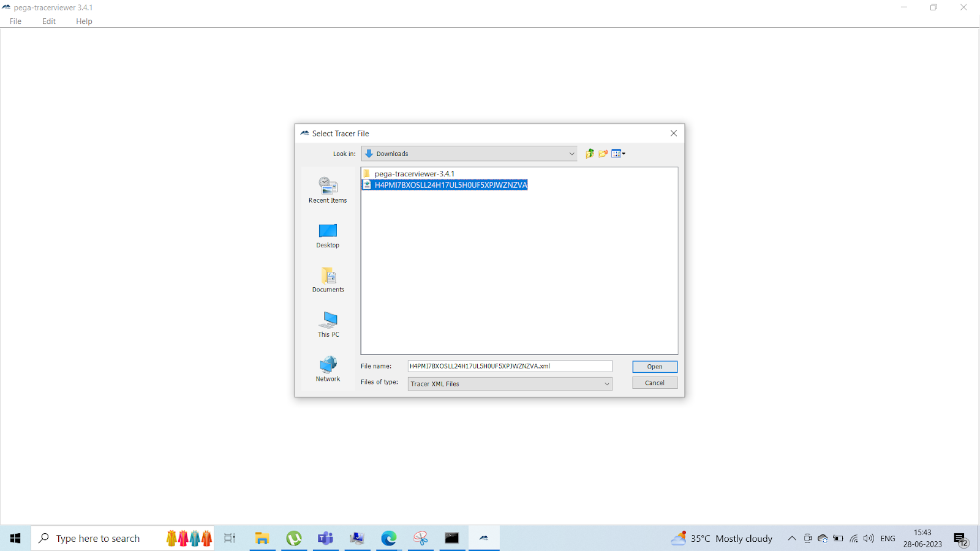Screen dimensions: 980x551
Task: Open the OneDrive sync tray icon
Action: click(823, 539)
